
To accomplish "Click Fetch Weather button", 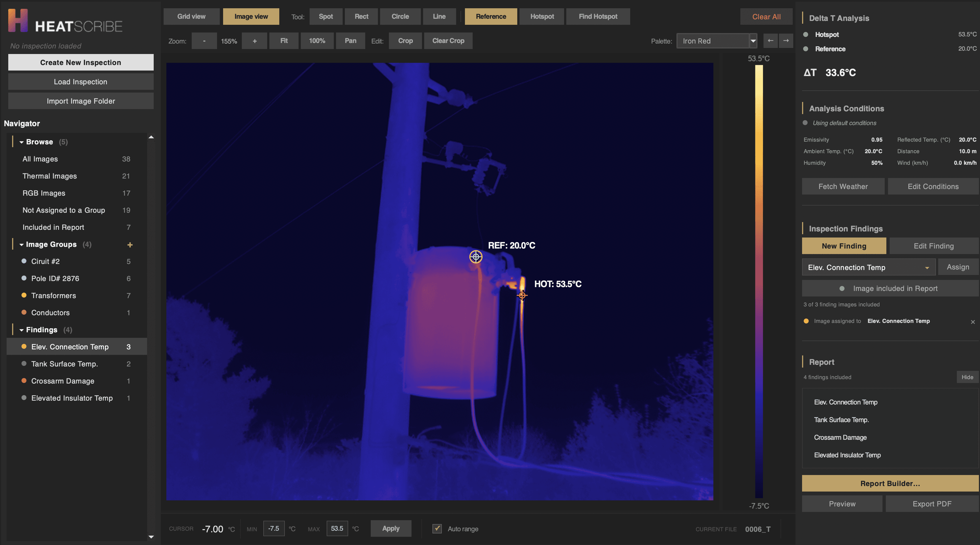I will (843, 187).
